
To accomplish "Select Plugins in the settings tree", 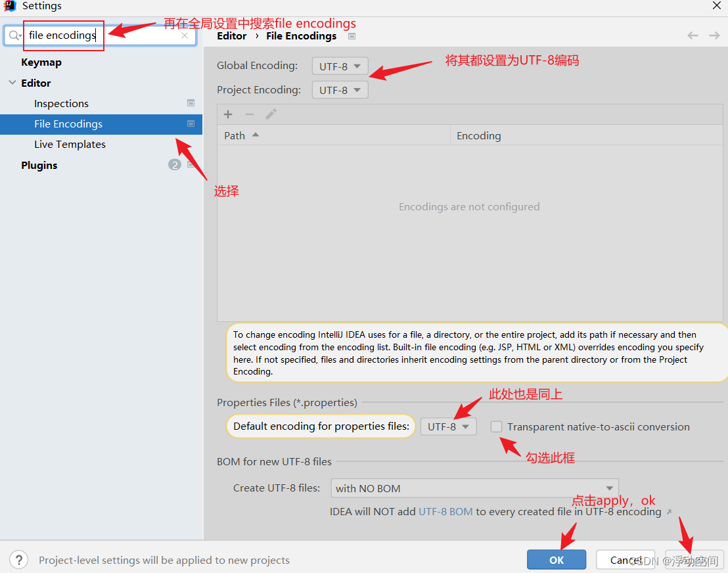I will [x=39, y=166].
